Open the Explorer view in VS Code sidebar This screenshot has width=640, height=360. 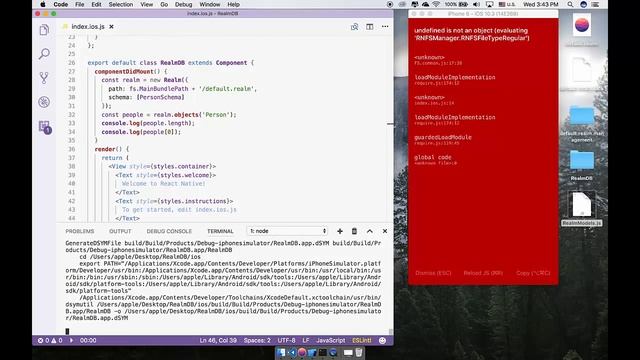[x=44, y=30]
